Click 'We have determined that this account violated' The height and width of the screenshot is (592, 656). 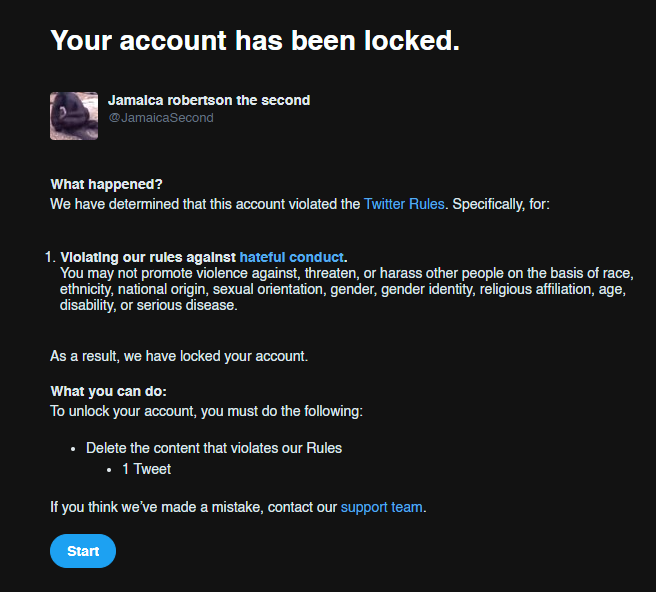coord(205,204)
